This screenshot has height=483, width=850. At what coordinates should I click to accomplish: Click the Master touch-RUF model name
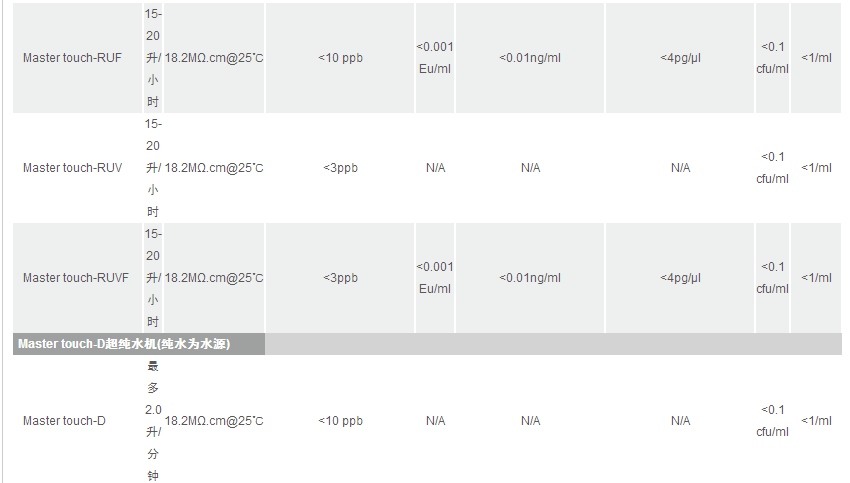point(72,58)
